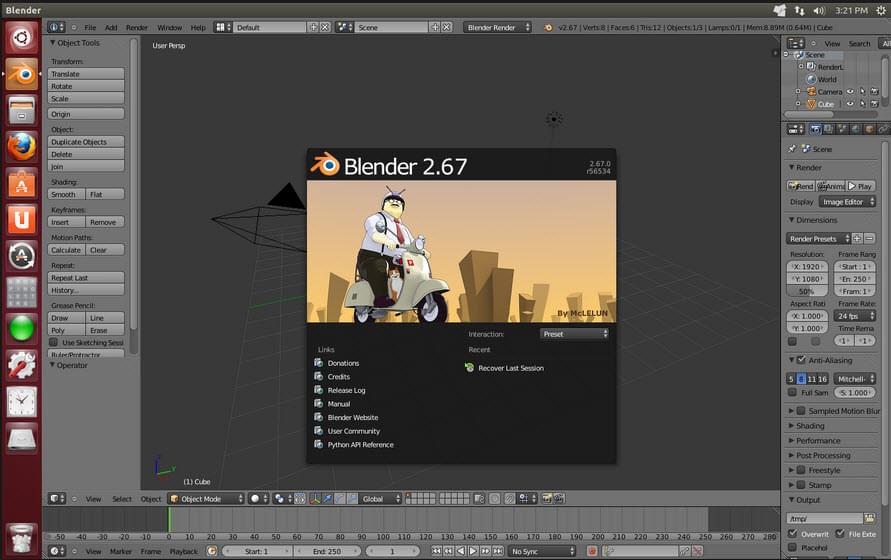The width and height of the screenshot is (891, 560).
Task: Launch Firefox from the dock
Action: click(22, 147)
